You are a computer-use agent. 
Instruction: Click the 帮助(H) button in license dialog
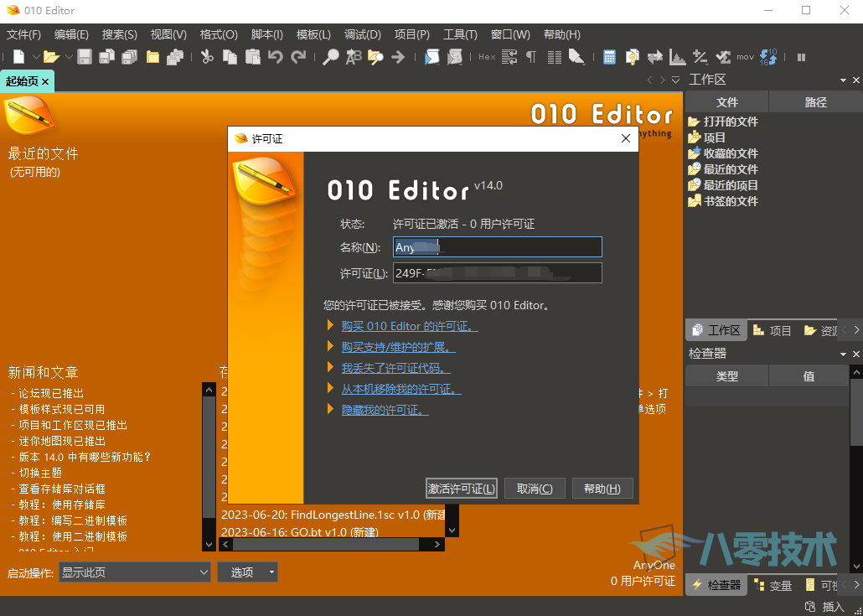(602, 489)
